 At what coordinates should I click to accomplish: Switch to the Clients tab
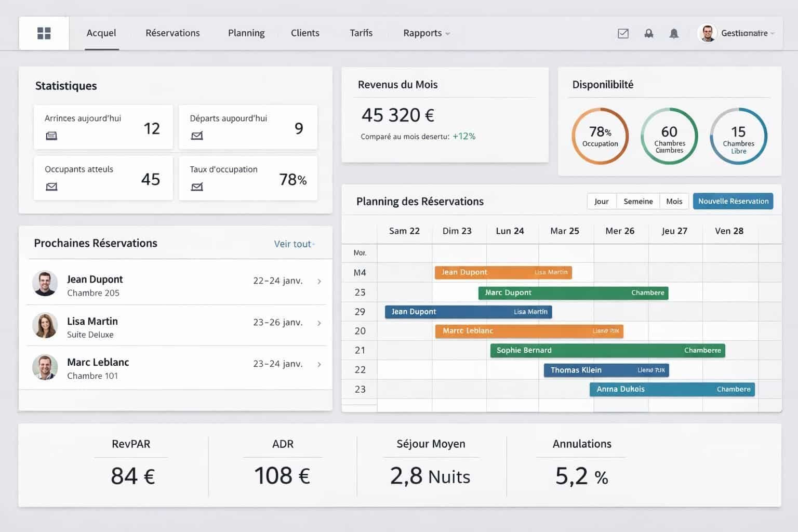305,33
